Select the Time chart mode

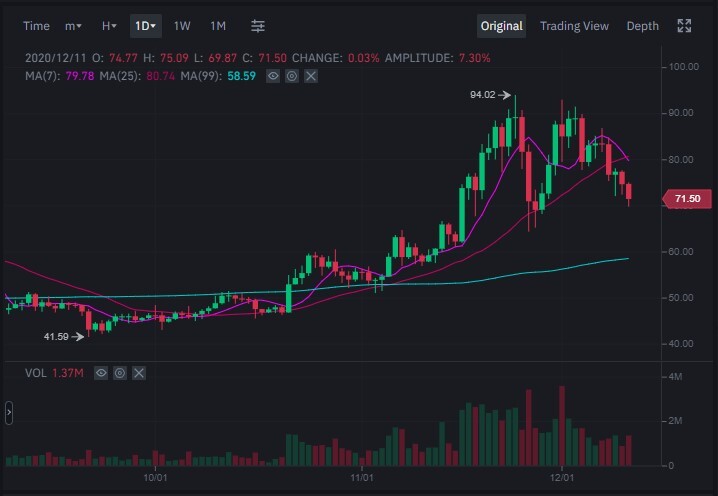pos(36,26)
